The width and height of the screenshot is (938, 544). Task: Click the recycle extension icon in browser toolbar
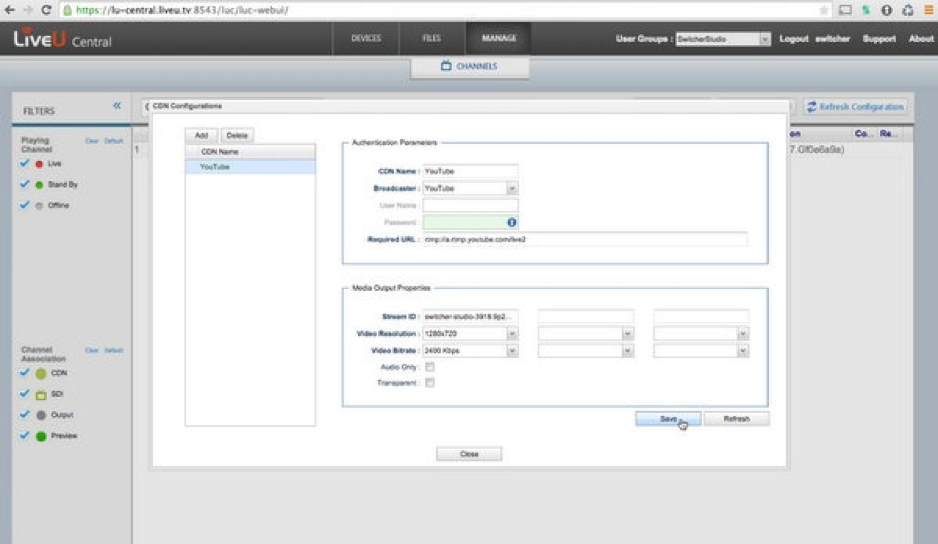tap(907, 10)
